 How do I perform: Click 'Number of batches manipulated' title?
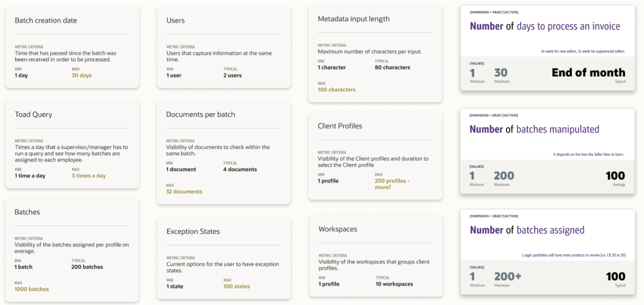(x=534, y=129)
